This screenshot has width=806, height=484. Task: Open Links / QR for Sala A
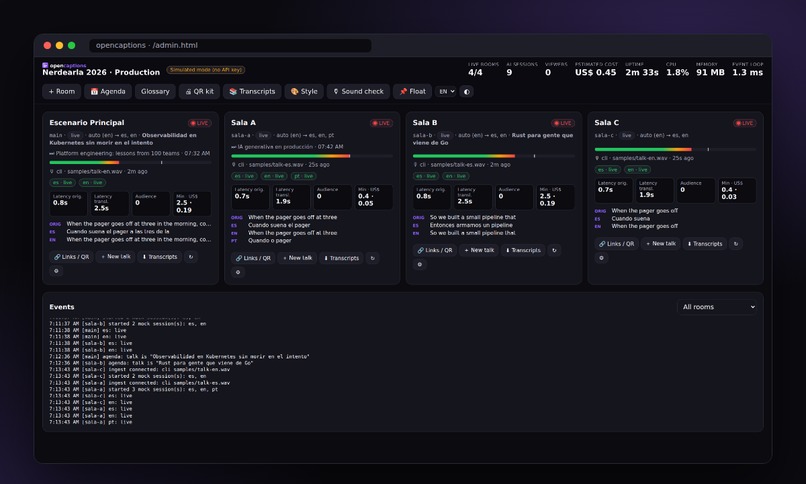tap(253, 258)
